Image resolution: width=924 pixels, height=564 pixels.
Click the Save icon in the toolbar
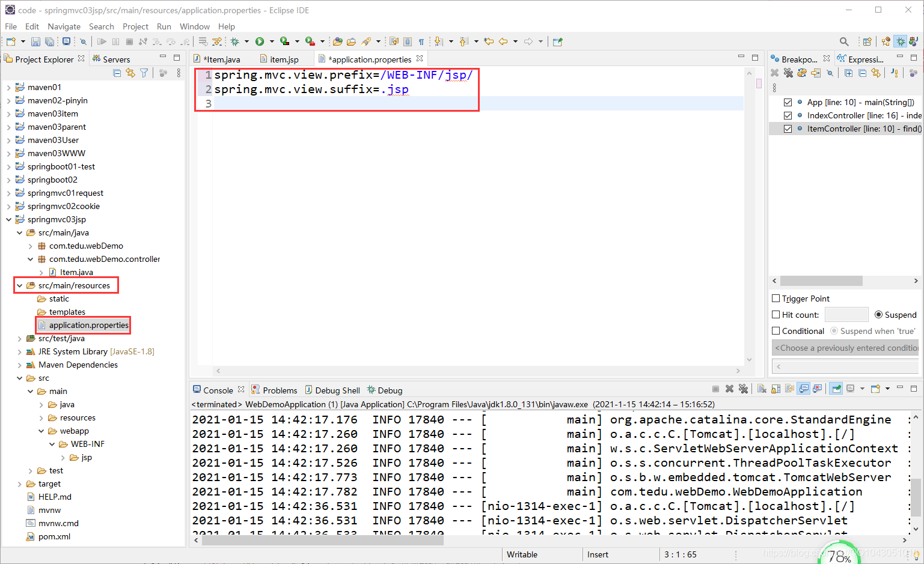pyautogui.click(x=35, y=41)
